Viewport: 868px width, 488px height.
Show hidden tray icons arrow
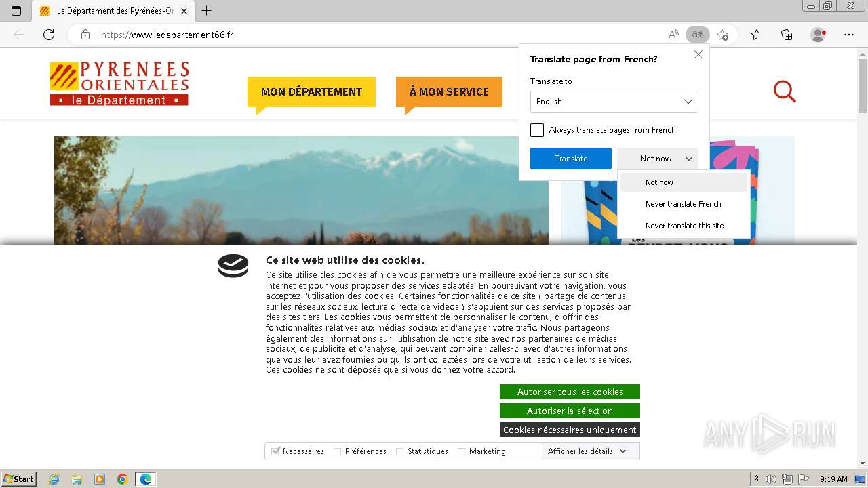[x=756, y=479]
